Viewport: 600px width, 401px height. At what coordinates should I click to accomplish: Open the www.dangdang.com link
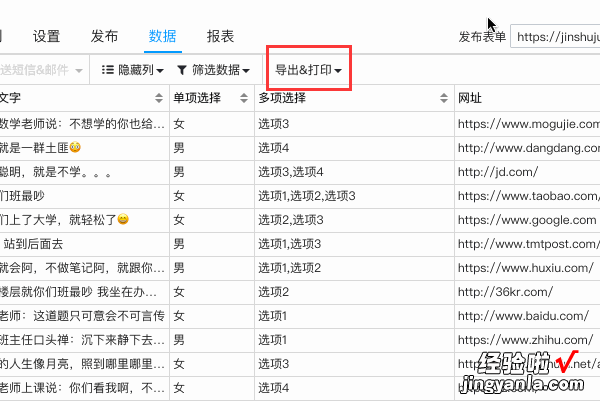[x=529, y=148]
